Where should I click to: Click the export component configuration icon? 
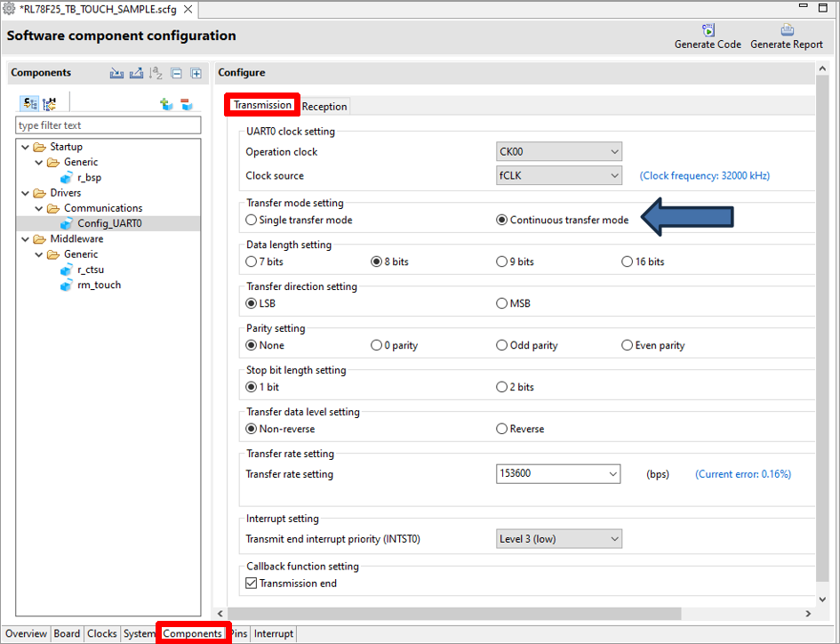[136, 73]
